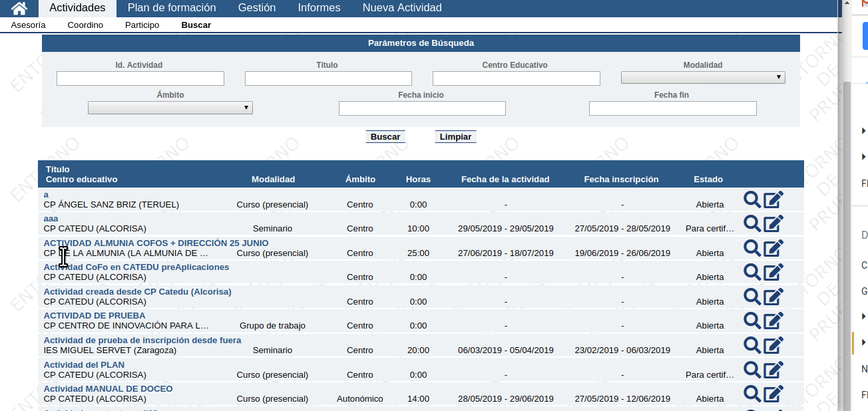This screenshot has height=411, width=868.
Task: View ACTIVIDAD DE PRUEBA details
Action: pos(752,321)
